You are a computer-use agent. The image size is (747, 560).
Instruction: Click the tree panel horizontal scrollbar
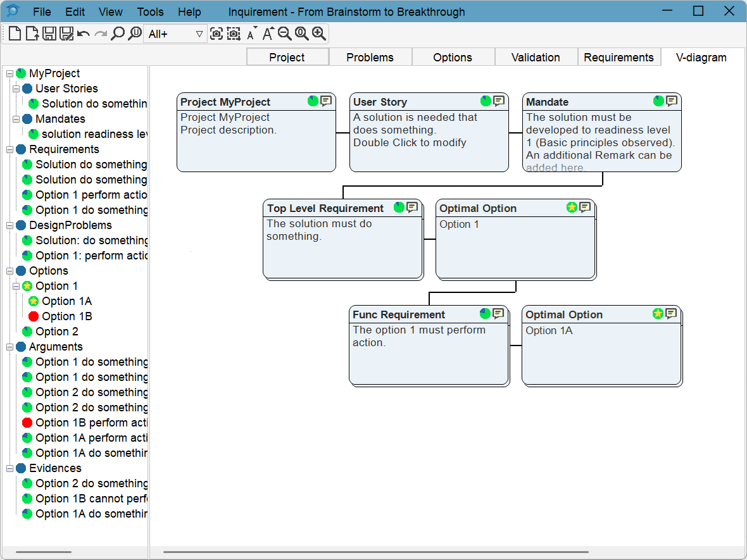pyautogui.click(x=43, y=552)
